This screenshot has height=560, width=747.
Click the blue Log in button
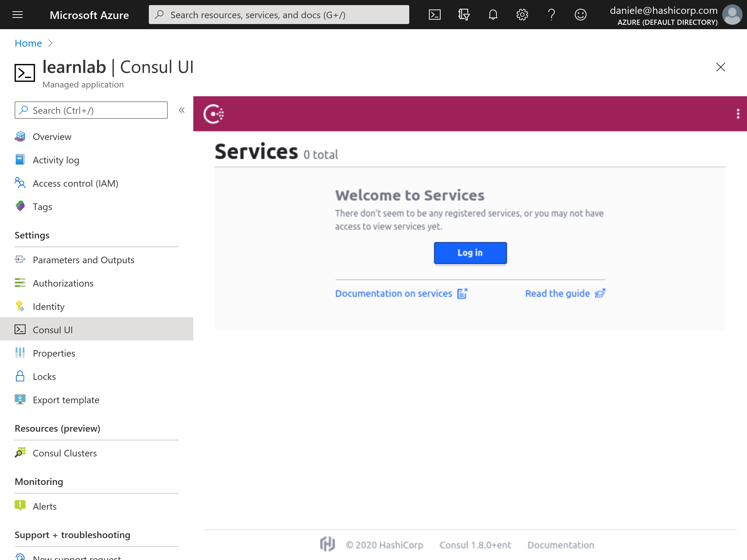click(470, 253)
